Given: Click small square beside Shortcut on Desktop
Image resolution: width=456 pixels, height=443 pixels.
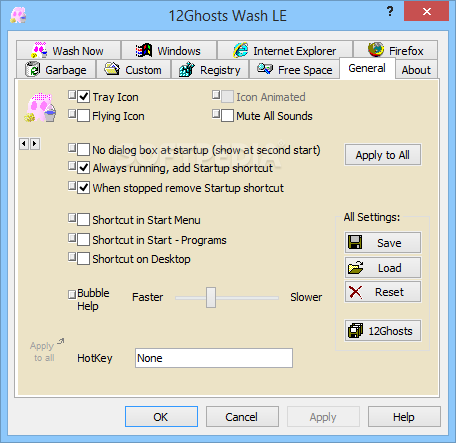Looking at the screenshot, I should click(x=72, y=257).
